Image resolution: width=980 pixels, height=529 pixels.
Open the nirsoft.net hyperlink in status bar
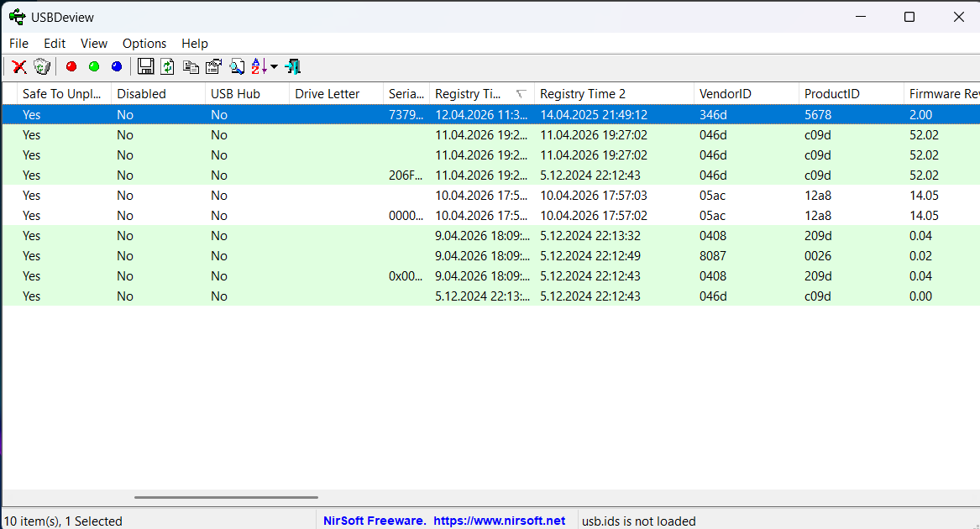(x=500, y=521)
